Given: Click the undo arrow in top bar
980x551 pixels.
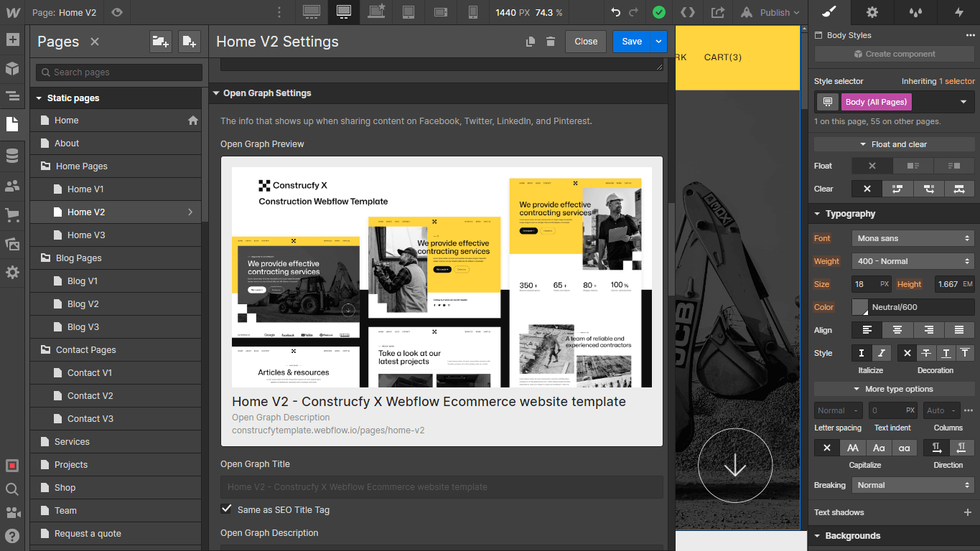Looking at the screenshot, I should click(615, 12).
